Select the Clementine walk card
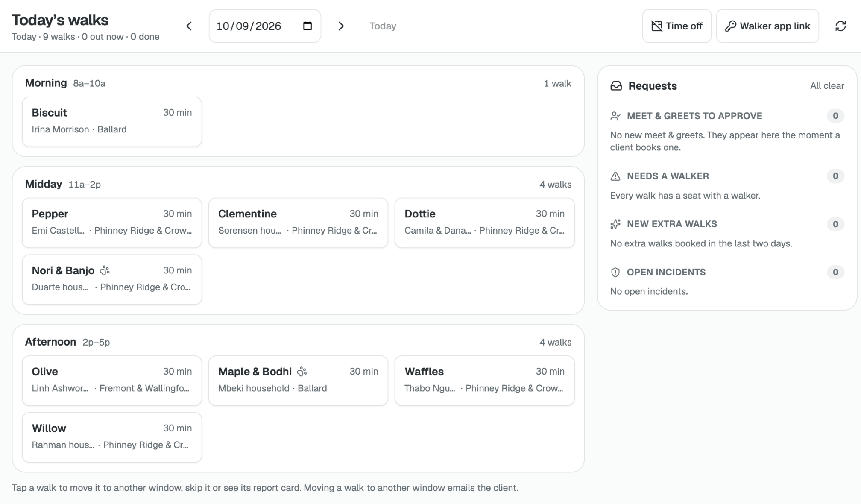This screenshot has height=504, width=861. coord(298,223)
